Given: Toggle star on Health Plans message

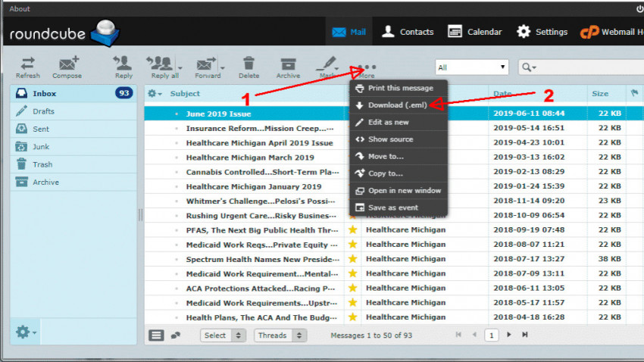Looking at the screenshot, I should (353, 317).
